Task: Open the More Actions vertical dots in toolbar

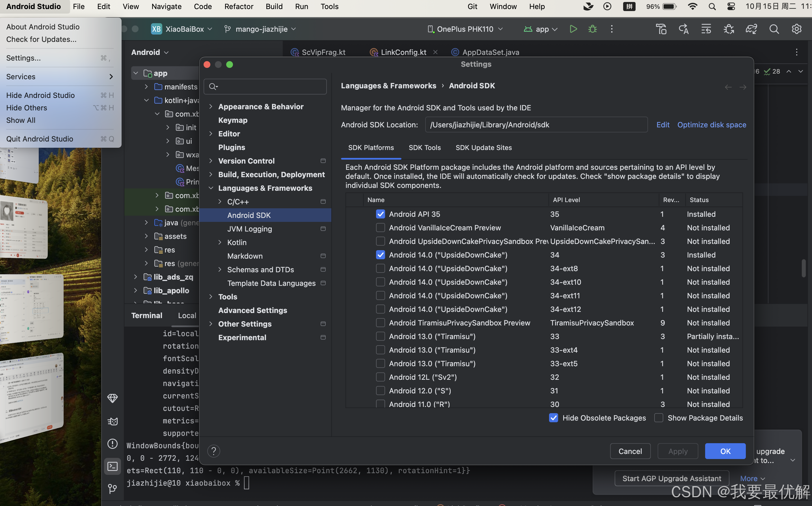Action: (x=612, y=29)
